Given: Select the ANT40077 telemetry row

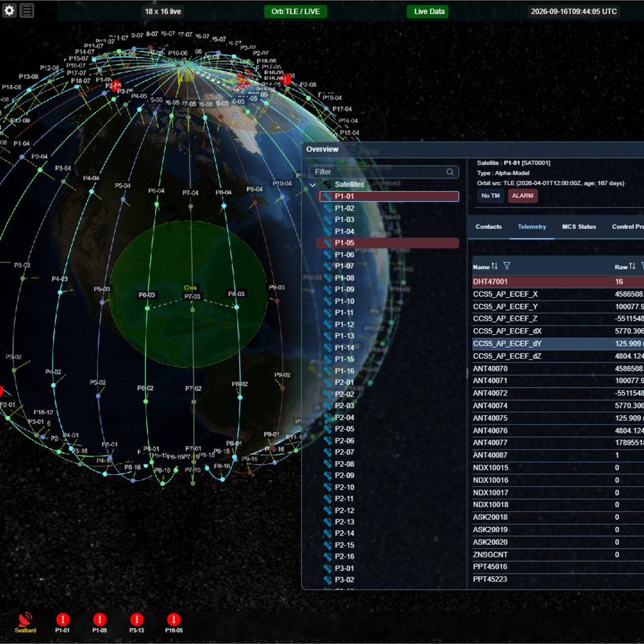Looking at the screenshot, I should tap(558, 443).
